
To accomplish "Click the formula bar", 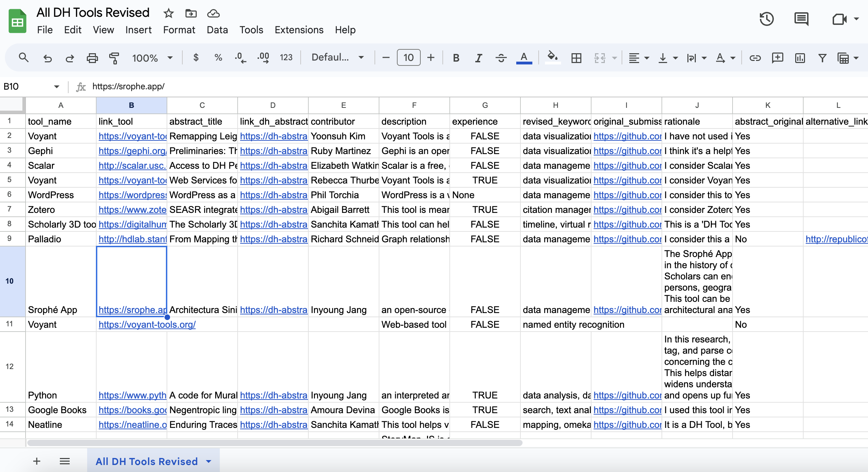I will click(x=245, y=86).
